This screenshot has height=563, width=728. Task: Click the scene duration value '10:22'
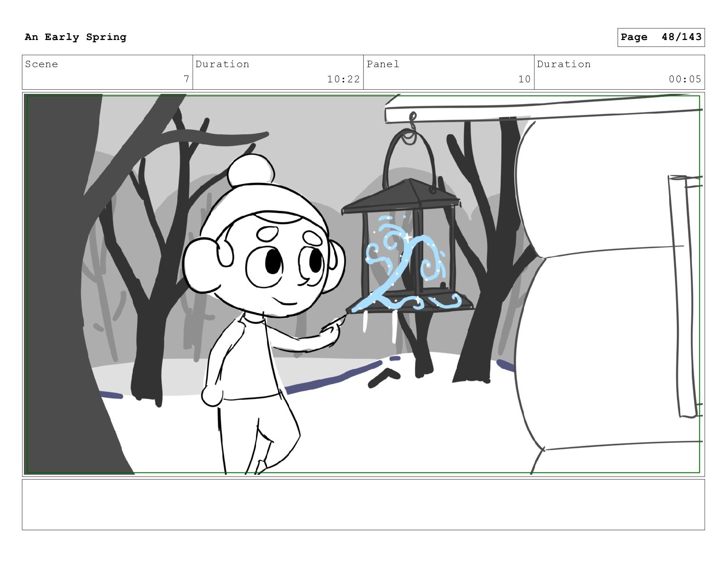(343, 79)
